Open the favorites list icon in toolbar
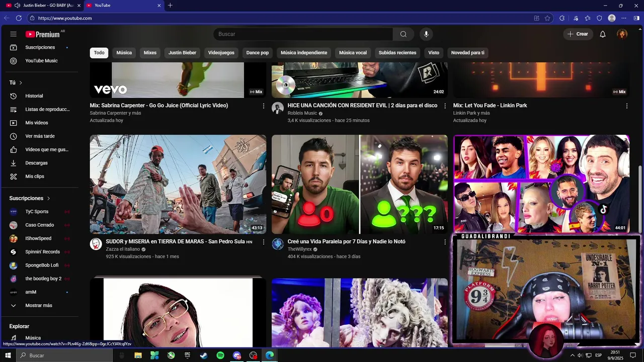Image resolution: width=644 pixels, height=362 pixels. [x=587, y=18]
